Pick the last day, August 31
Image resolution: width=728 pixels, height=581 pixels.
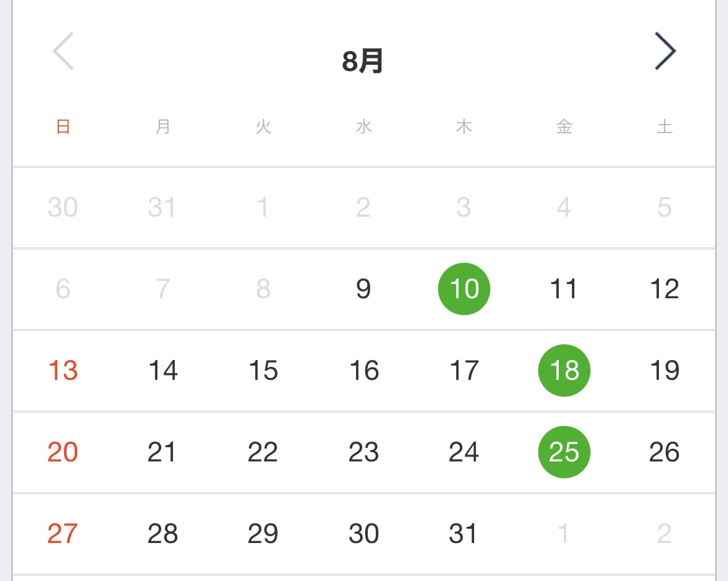click(463, 534)
